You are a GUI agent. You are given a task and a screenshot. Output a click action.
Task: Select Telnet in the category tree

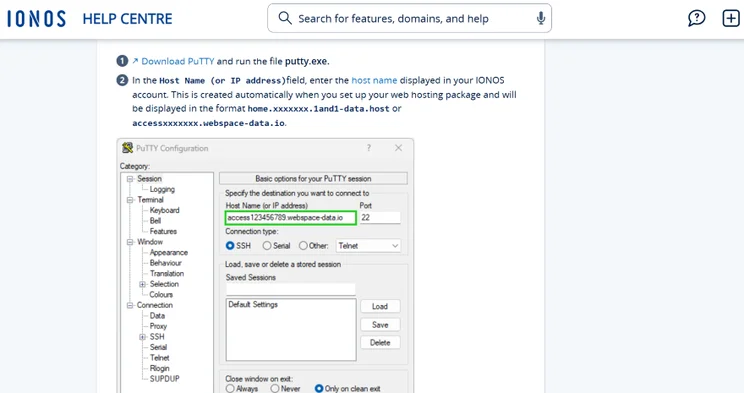tap(159, 357)
